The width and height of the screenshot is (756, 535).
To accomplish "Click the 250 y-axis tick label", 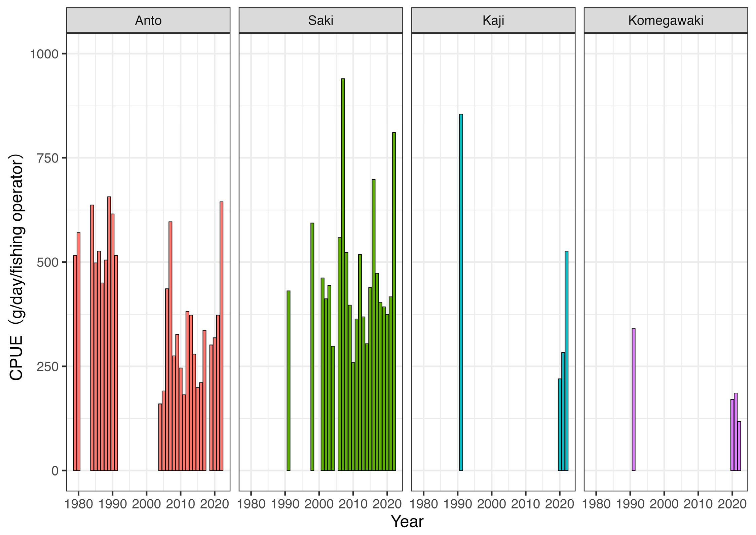I will click(x=47, y=366).
